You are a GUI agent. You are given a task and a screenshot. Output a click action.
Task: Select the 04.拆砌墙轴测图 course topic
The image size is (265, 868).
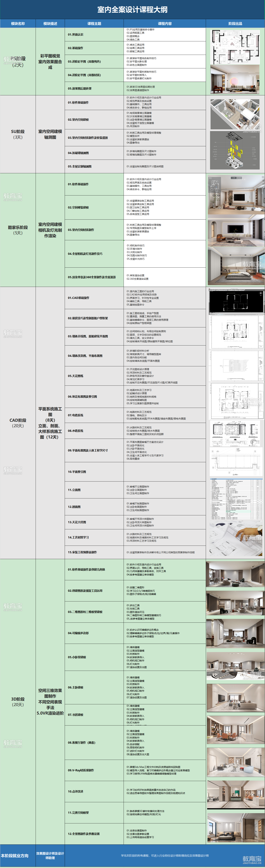tap(78, 153)
